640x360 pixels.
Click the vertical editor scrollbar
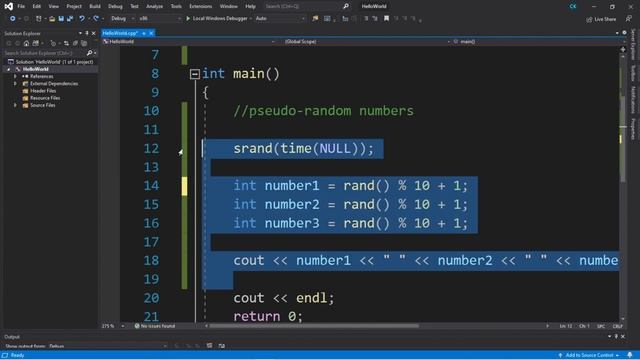pos(623,140)
